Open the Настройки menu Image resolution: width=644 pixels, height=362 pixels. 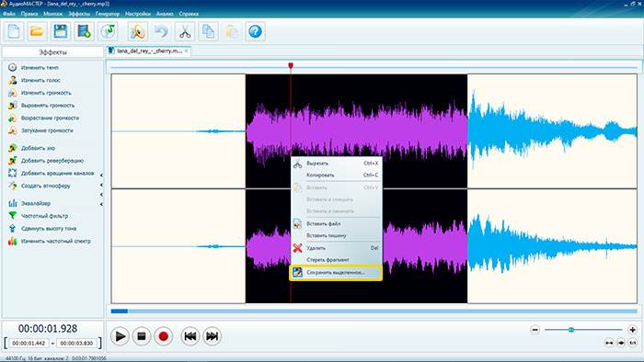coord(138,14)
